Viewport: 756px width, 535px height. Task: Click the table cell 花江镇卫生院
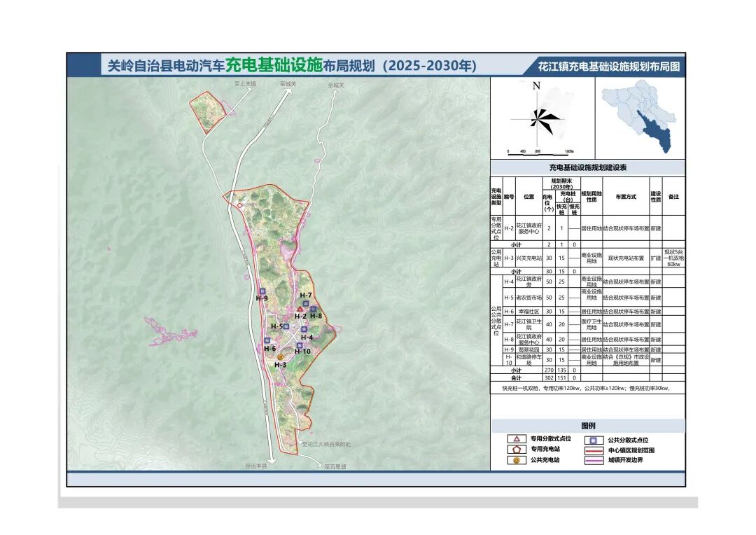pyautogui.click(x=529, y=324)
